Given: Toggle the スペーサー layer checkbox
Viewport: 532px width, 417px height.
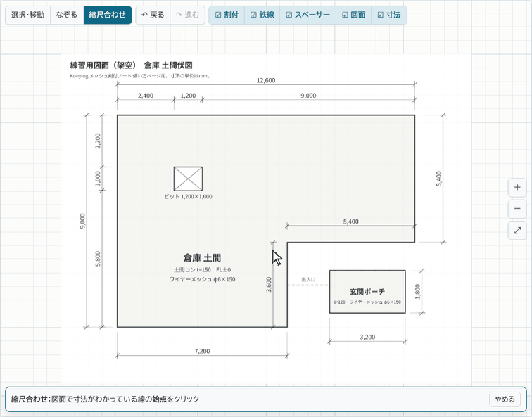Looking at the screenshot, I should [308, 15].
